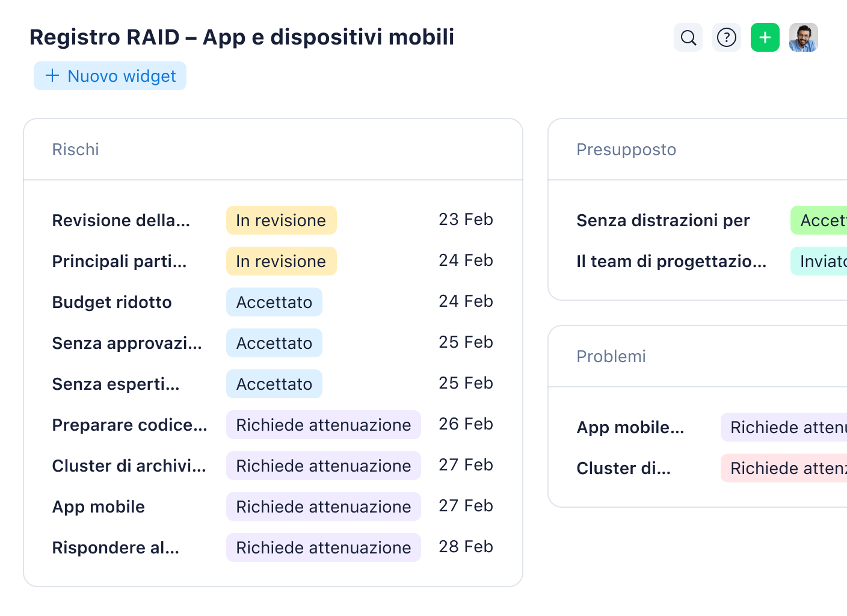The image size is (847, 616).
Task: Click the App mobile issue under Problemi
Action: tap(630, 428)
